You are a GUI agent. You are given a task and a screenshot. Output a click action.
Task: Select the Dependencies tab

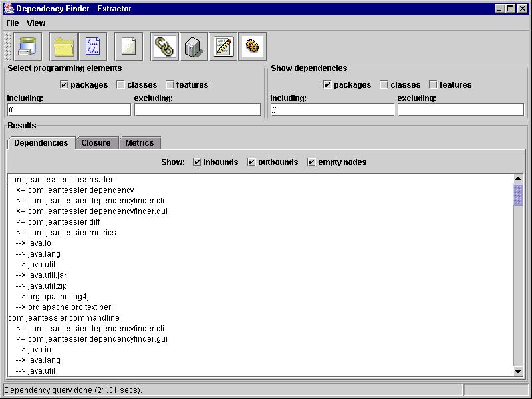pos(41,143)
